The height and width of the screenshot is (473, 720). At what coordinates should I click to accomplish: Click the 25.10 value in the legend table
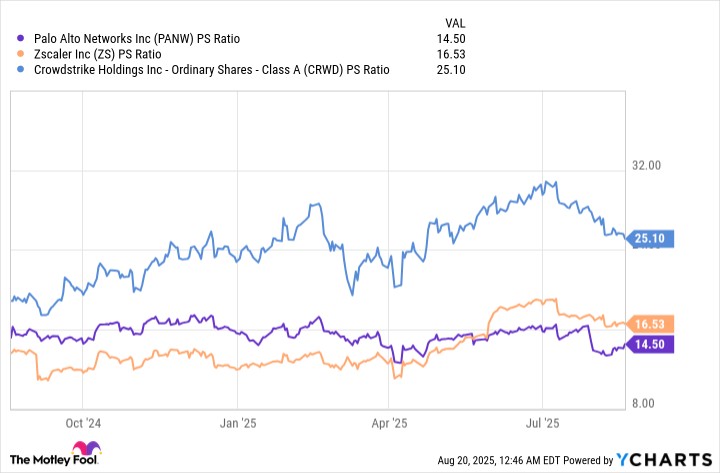click(x=453, y=69)
